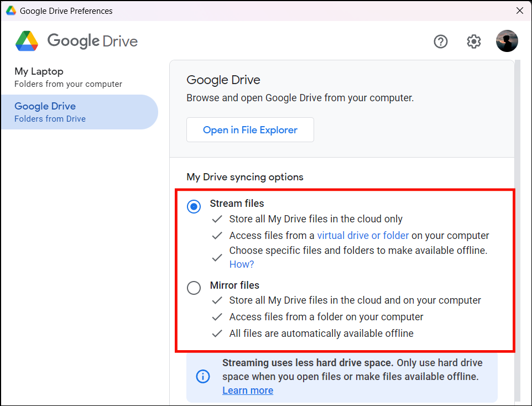Select the Mirror files radio button
The width and height of the screenshot is (532, 406).
click(194, 288)
